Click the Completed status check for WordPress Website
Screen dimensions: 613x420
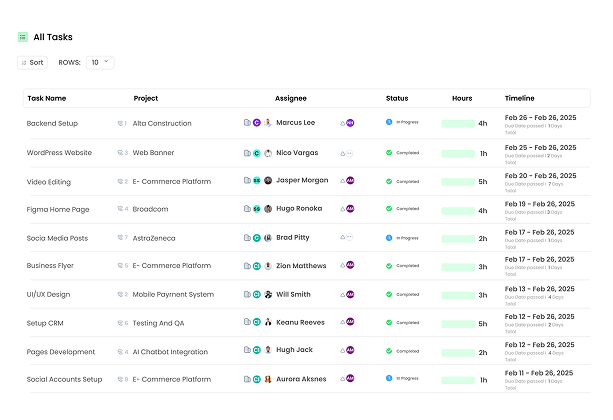coord(389,153)
